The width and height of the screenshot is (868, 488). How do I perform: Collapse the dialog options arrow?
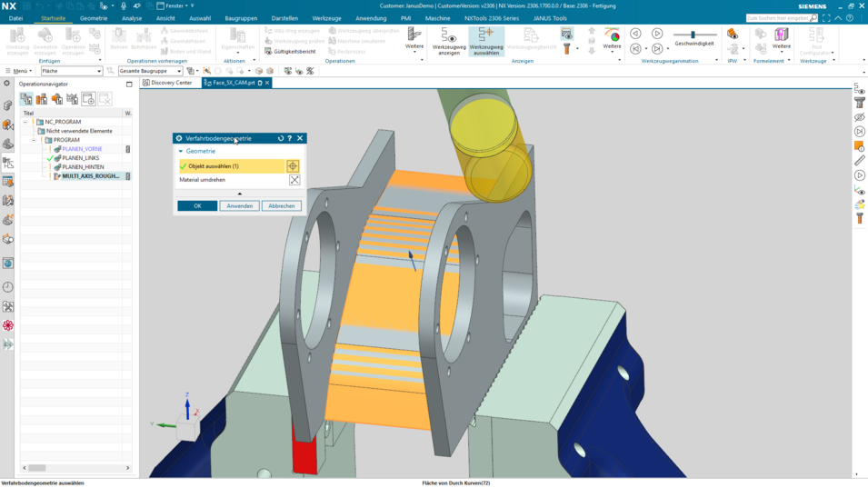240,194
